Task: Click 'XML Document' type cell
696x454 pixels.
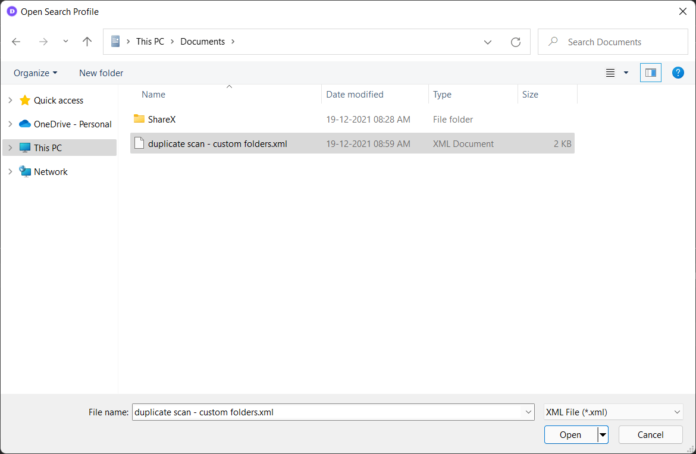Action: tap(463, 144)
